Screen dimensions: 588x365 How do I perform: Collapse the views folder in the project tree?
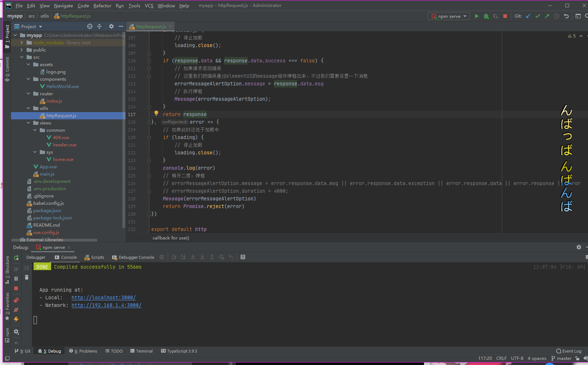(28, 123)
